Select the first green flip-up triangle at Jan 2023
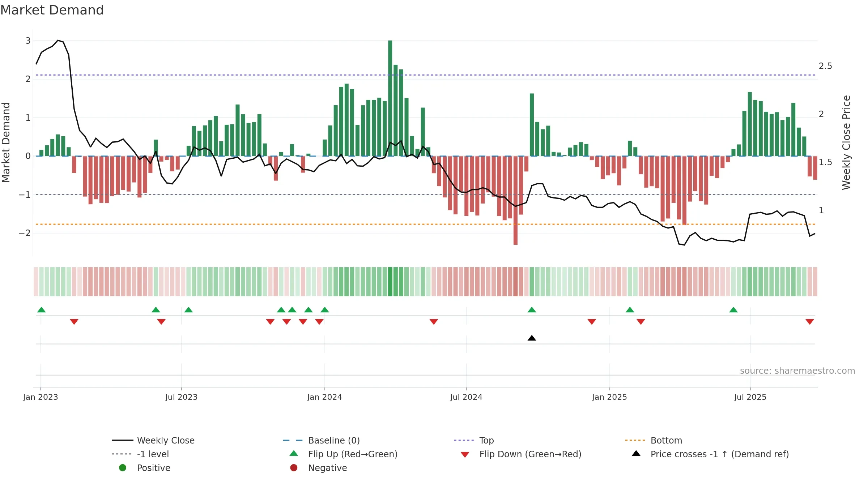This screenshot has height=488, width=868. coord(42,310)
